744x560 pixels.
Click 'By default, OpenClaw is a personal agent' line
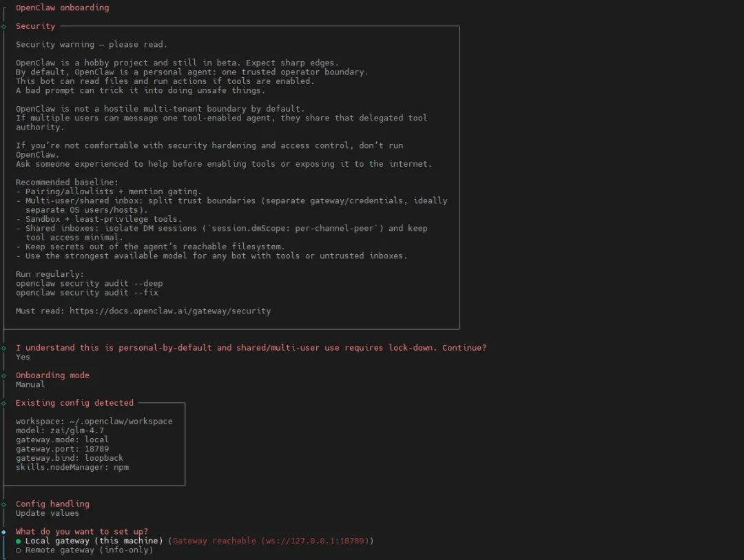[192, 72]
